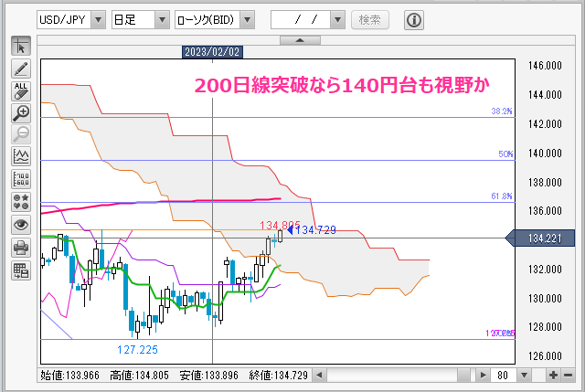
Task: Open the chart layout table icon
Action: [21, 270]
